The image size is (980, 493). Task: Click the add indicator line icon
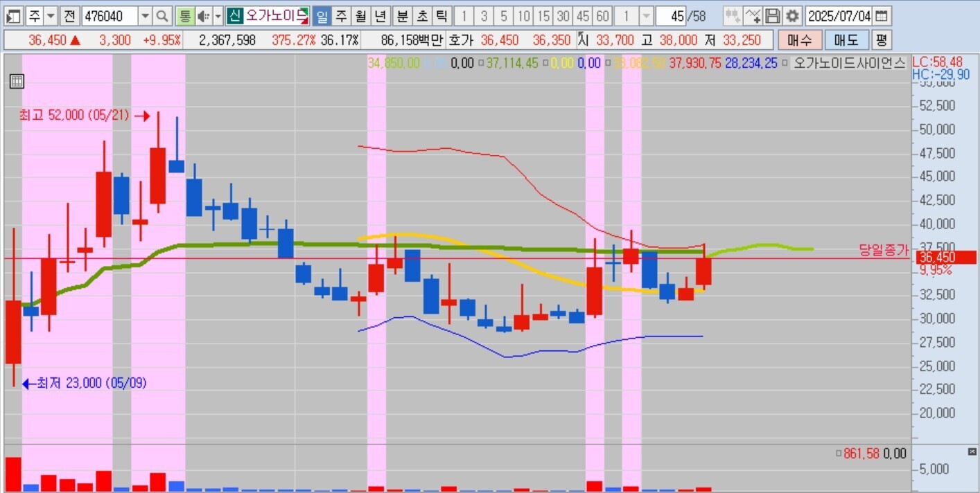[x=753, y=16]
